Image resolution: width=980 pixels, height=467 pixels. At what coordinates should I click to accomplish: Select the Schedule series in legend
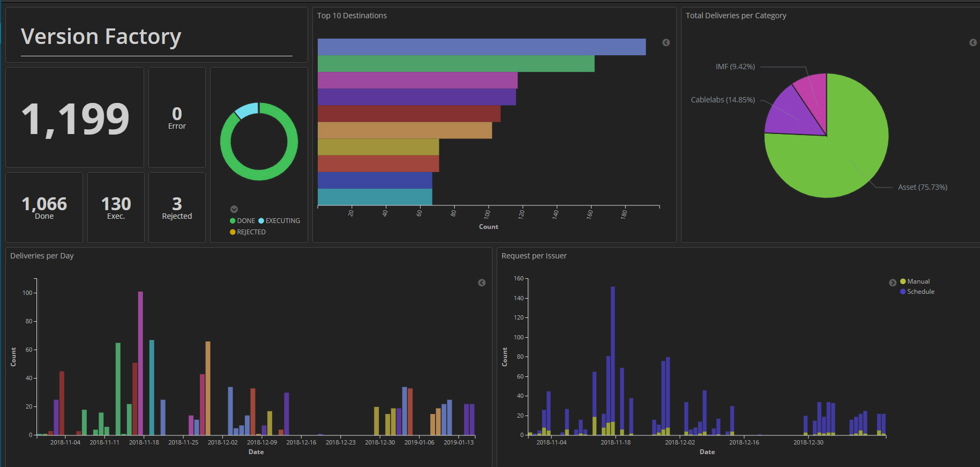click(x=920, y=292)
